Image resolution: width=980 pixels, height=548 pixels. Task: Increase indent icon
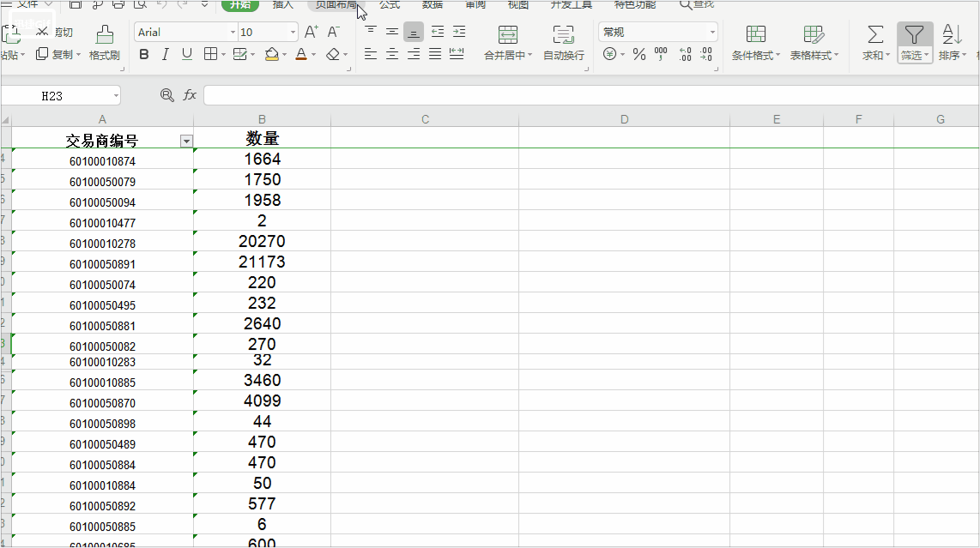coord(459,31)
